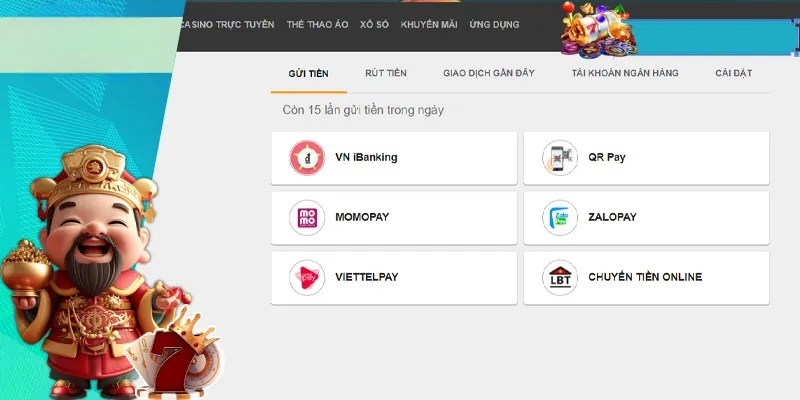Click the lucky red 7 crown graphic
The width and height of the screenshot is (800, 400).
click(176, 357)
